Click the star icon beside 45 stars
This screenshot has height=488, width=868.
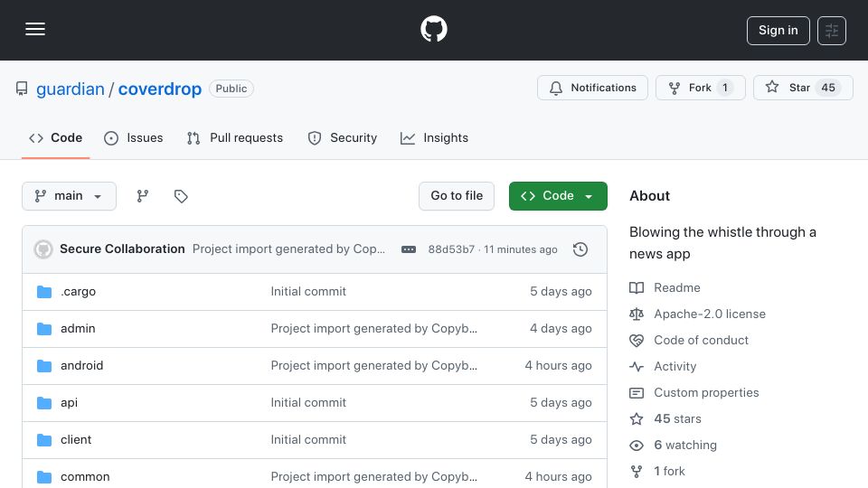click(637, 418)
